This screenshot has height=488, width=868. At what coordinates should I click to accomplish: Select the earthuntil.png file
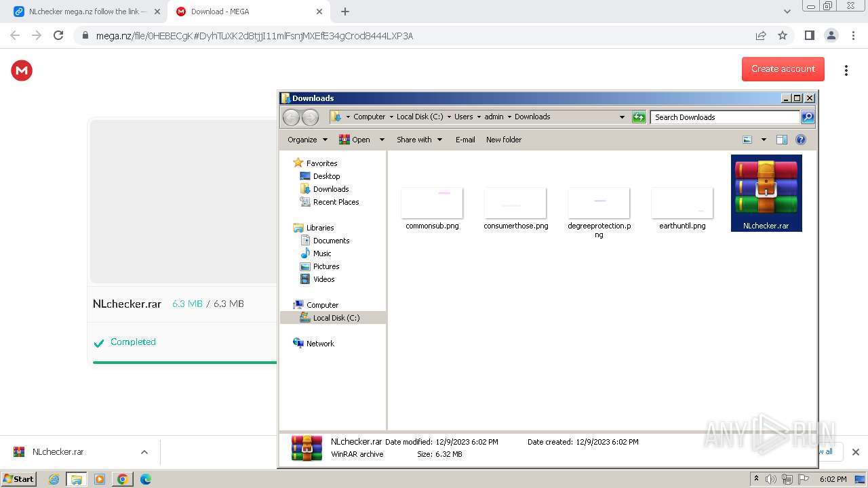[x=682, y=209]
